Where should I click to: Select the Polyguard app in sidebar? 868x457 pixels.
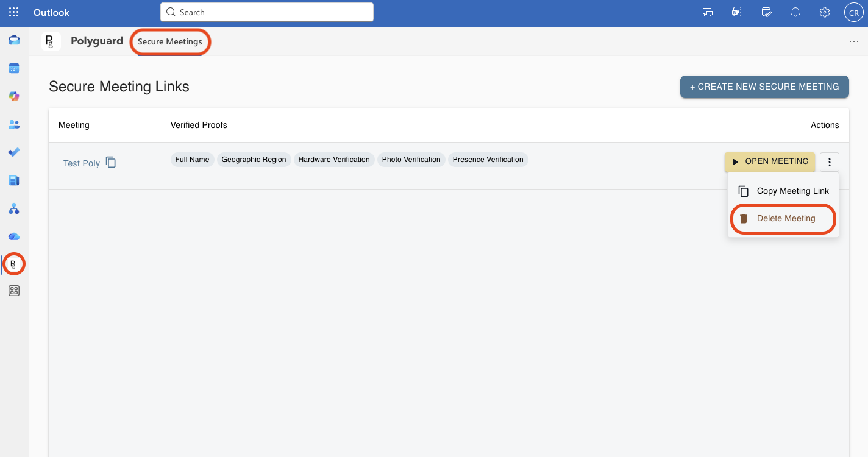tap(14, 264)
